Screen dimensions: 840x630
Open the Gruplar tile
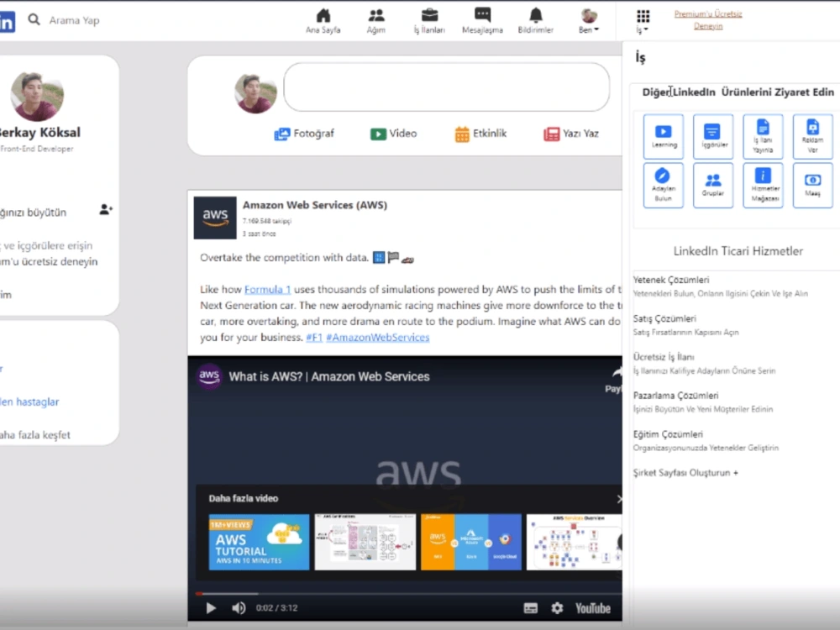713,186
